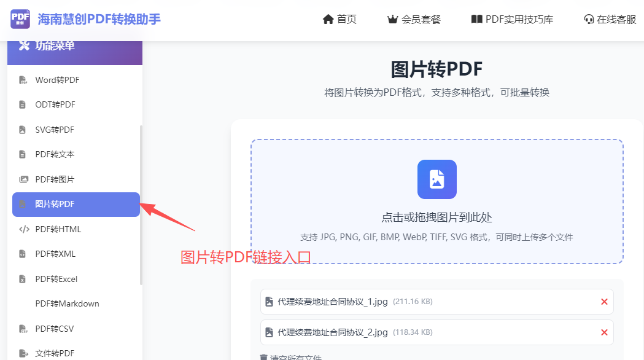Go to 首页 in the top navigation
The height and width of the screenshot is (360, 644).
[x=347, y=19]
